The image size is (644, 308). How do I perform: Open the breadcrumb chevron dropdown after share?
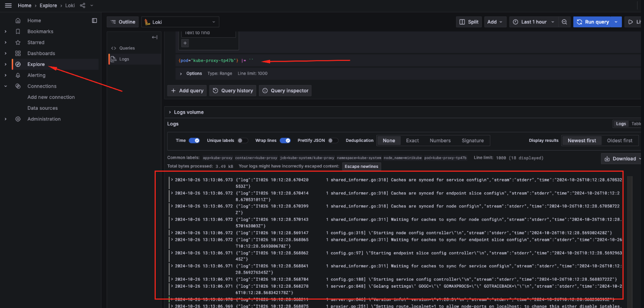click(92, 5)
